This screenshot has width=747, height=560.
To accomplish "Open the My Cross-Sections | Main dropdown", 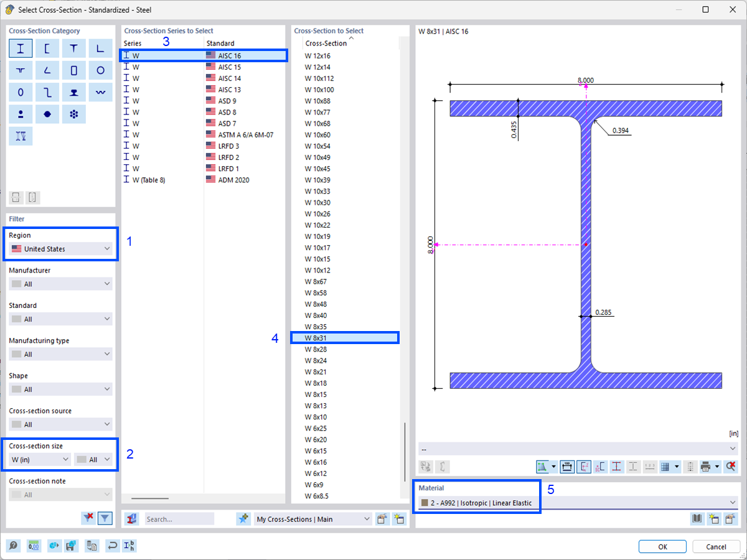I will coord(313,519).
